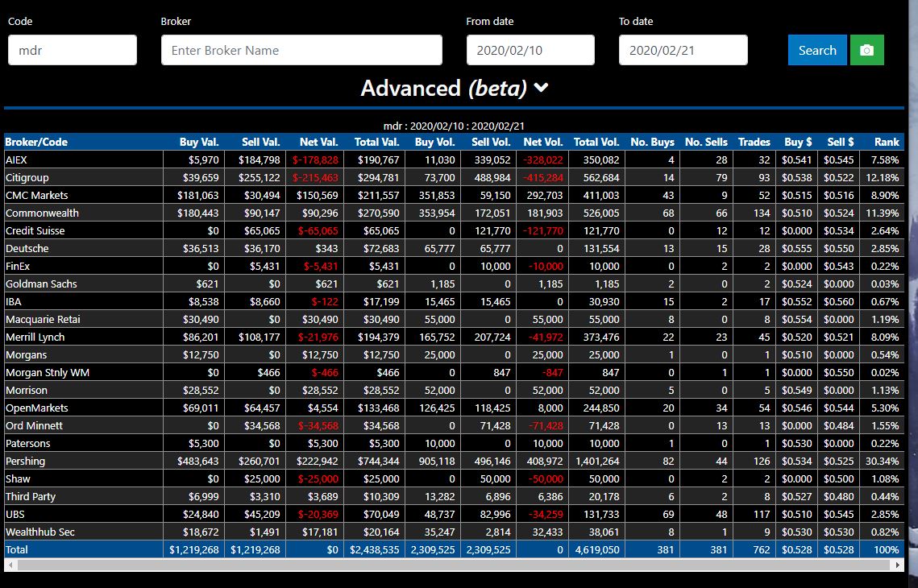Select the FinEx broker name
This screenshot has width=918, height=588.
point(18,266)
